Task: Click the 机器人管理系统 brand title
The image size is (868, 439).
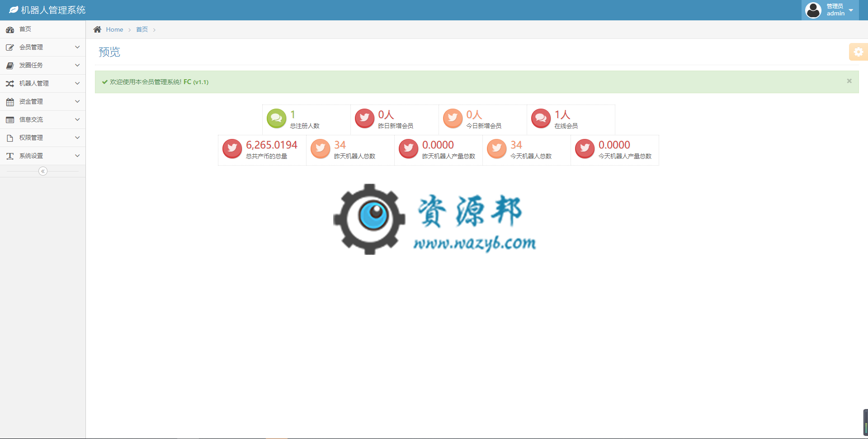Action: [53, 10]
